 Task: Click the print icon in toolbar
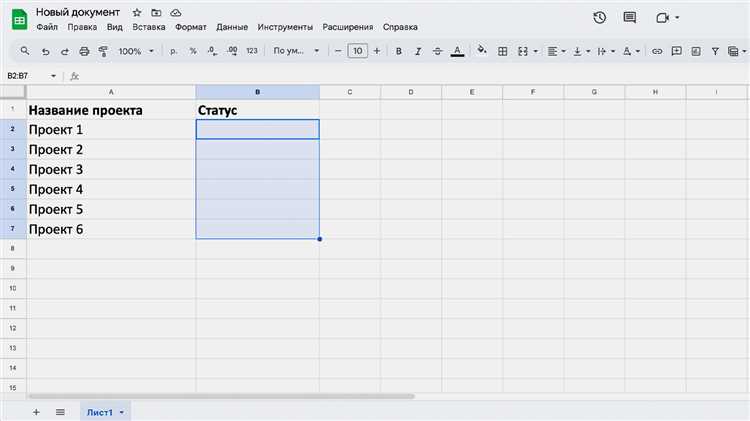[84, 50]
